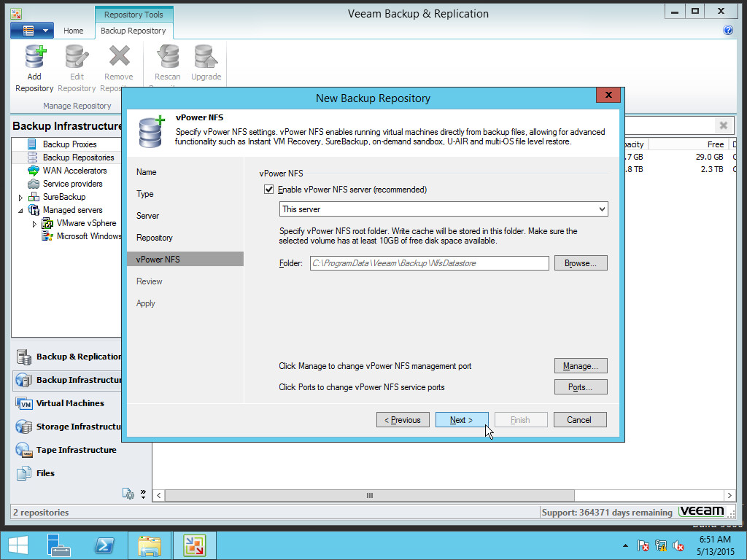Click the 29.0 GB free space cell
747x560 pixels.
coord(709,157)
